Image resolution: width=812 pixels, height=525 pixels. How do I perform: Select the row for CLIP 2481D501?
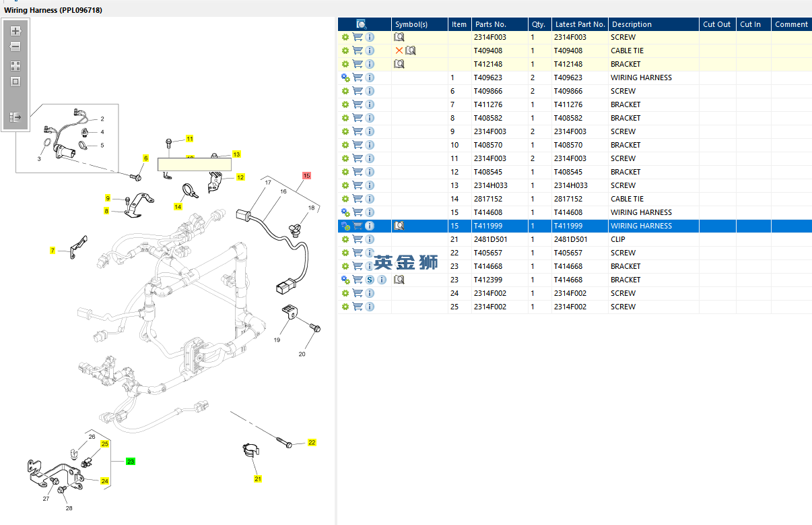626,239
